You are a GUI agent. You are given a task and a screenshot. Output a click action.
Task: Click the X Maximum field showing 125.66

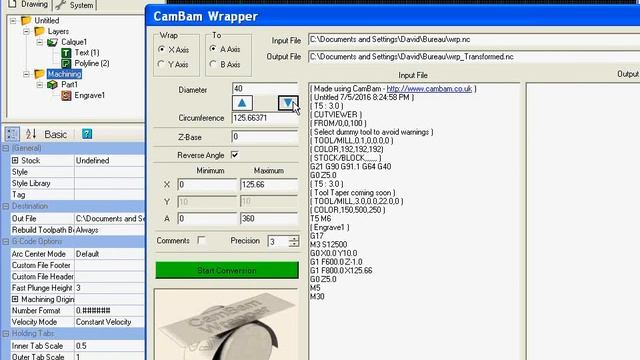[x=269, y=184]
